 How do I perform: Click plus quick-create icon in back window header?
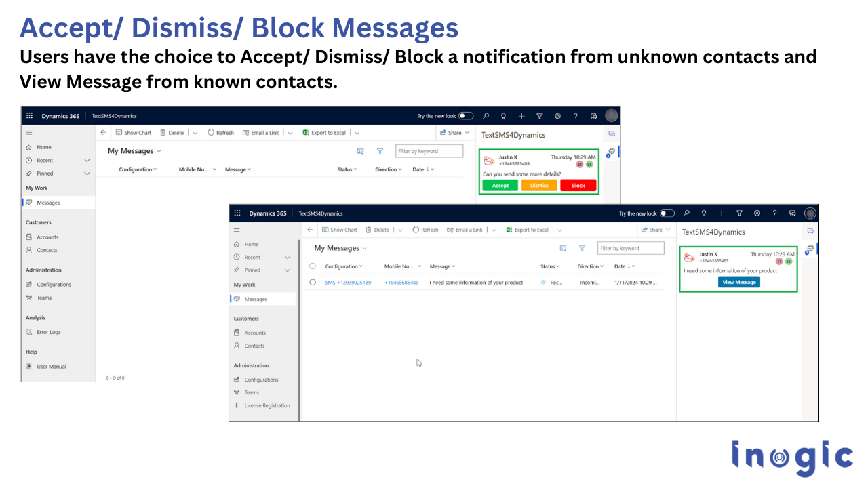pos(521,116)
